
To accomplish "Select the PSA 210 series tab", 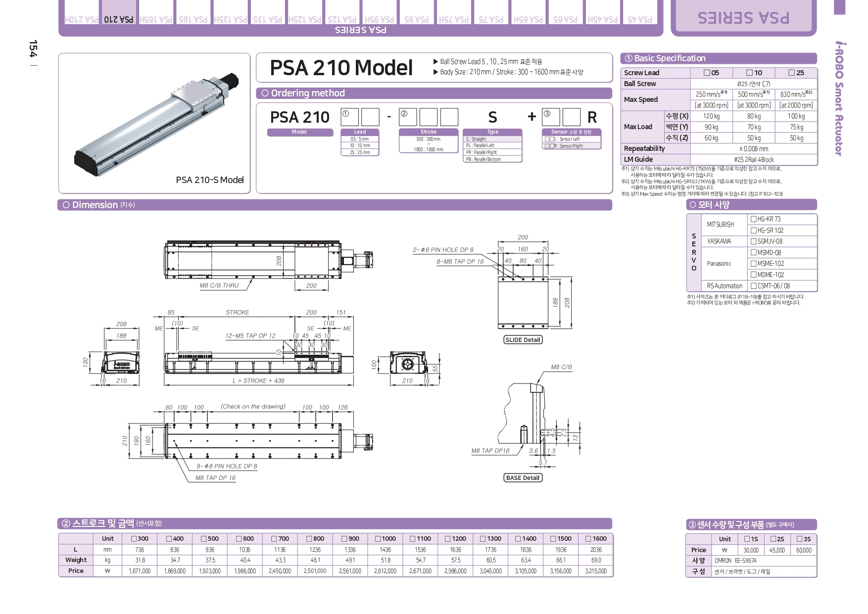I will point(119,13).
